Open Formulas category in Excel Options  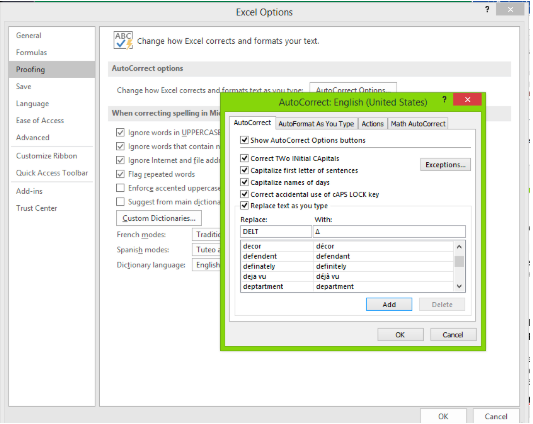(x=52, y=52)
